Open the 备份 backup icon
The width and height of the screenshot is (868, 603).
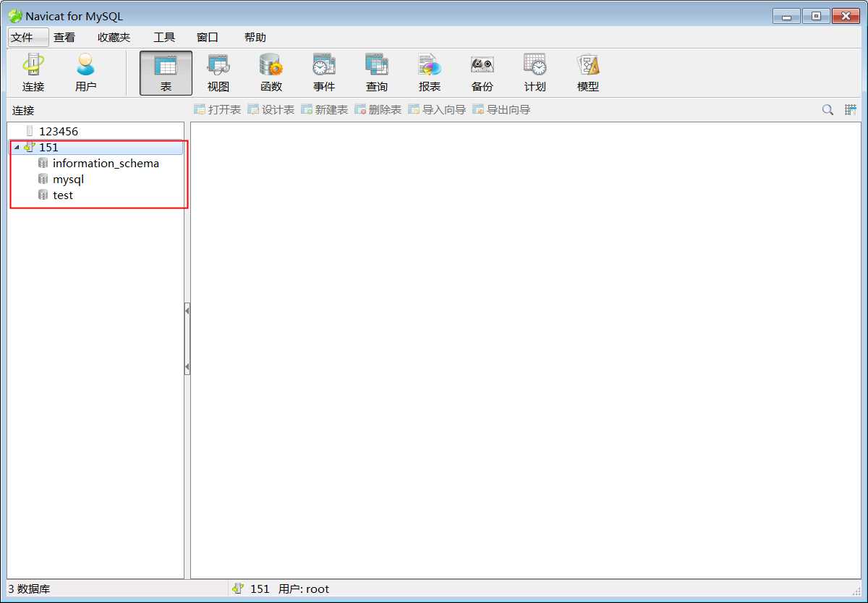482,73
